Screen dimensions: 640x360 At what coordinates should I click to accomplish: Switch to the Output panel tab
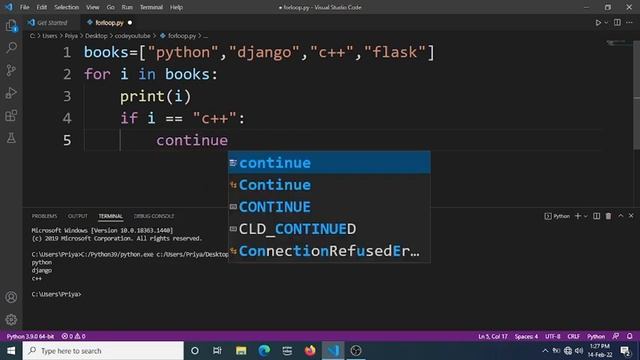click(x=78, y=216)
